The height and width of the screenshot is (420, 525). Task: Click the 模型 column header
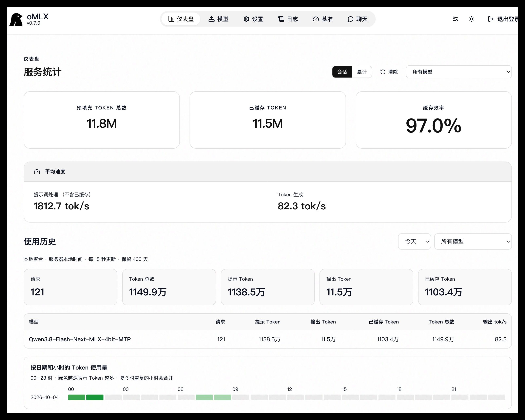(34, 322)
